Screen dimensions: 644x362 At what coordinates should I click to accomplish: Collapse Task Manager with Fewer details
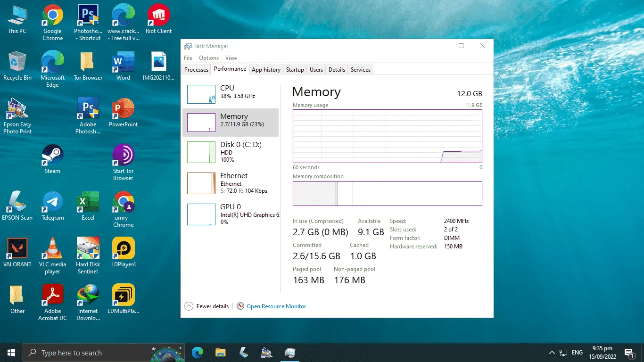[207, 306]
